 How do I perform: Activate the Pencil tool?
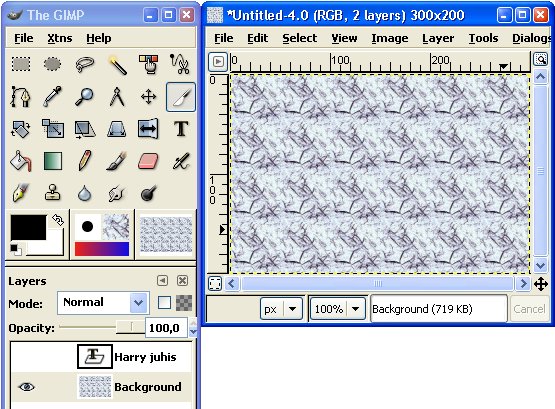[x=85, y=161]
